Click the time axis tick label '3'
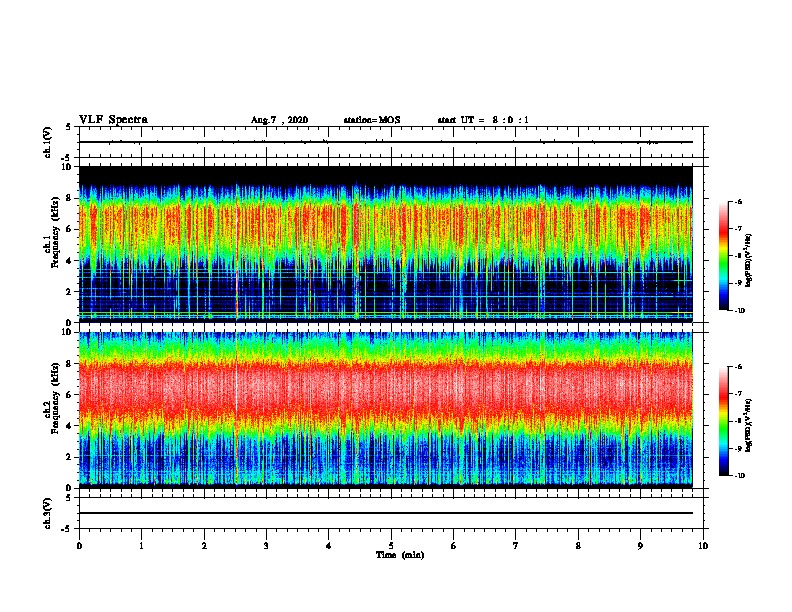This screenshot has height=612, width=792. 266,546
